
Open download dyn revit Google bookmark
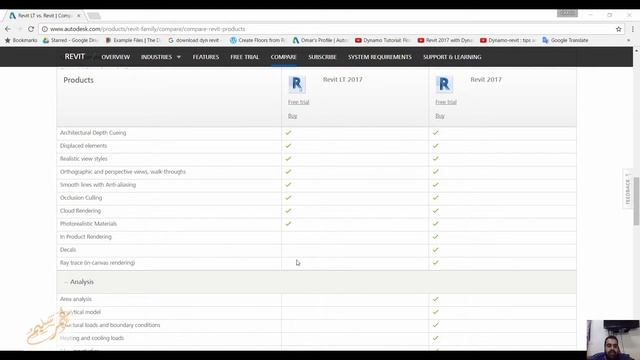pyautogui.click(x=195, y=40)
